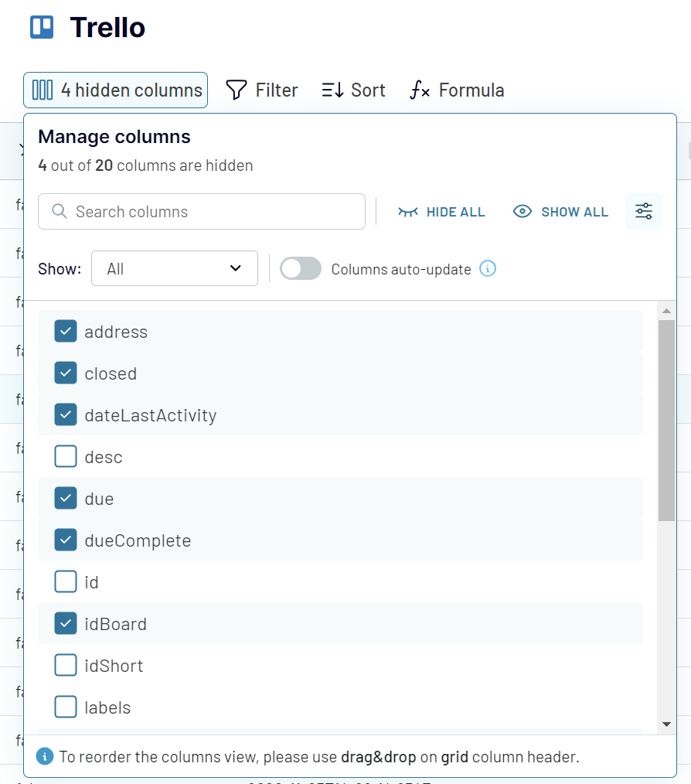Click the 'idShort' column label
Screen dimensions: 691x784
coord(114,666)
